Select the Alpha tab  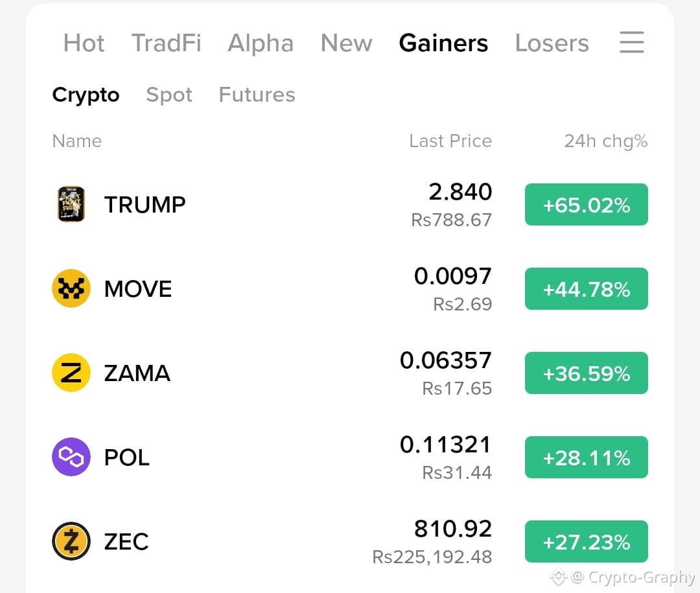(x=261, y=44)
